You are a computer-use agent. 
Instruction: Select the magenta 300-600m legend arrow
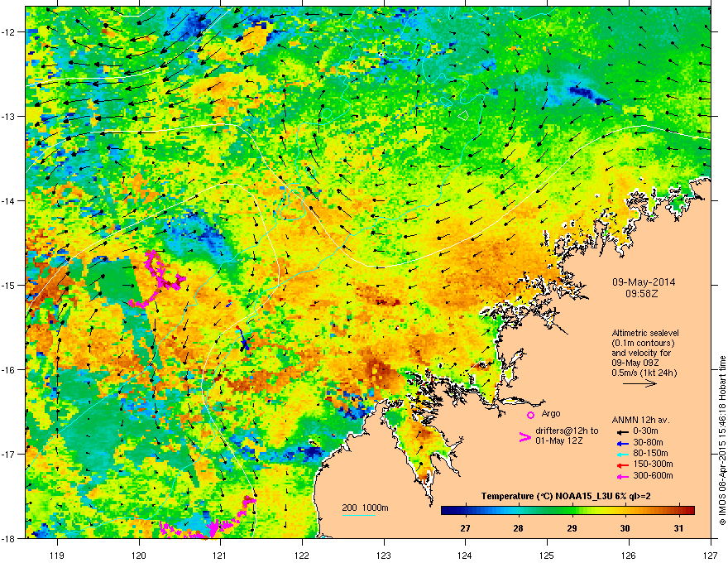621,476
